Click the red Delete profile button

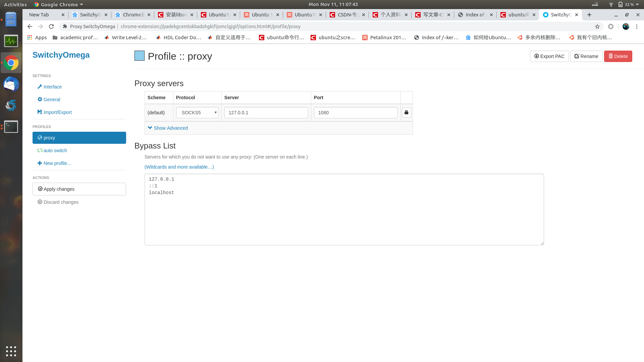click(x=618, y=56)
